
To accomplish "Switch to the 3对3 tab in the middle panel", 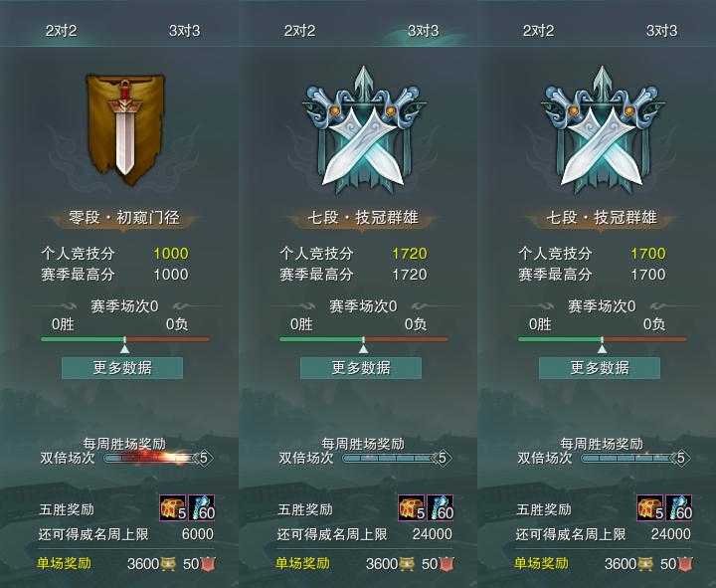I will pos(423,31).
